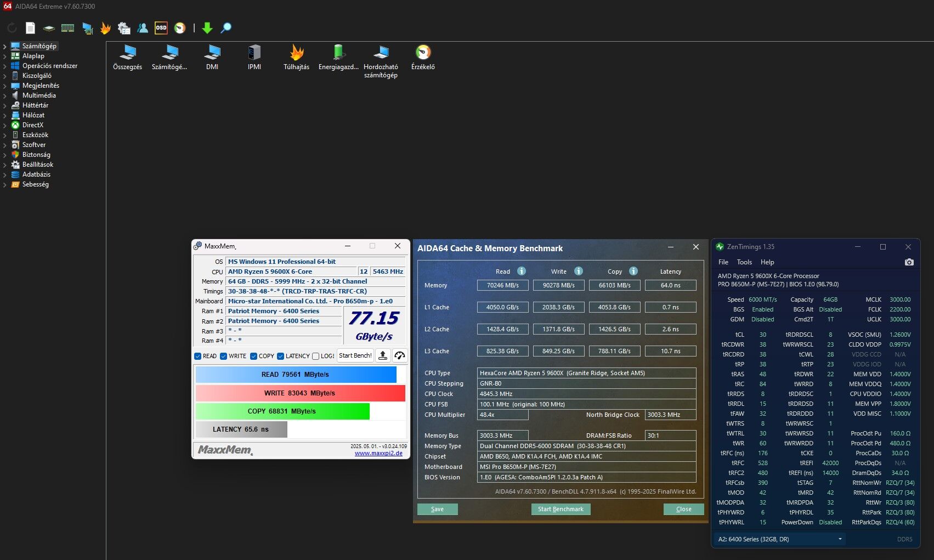Select Adatbázis in the sidebar tree
This screenshot has width=934, height=560.
(x=36, y=174)
